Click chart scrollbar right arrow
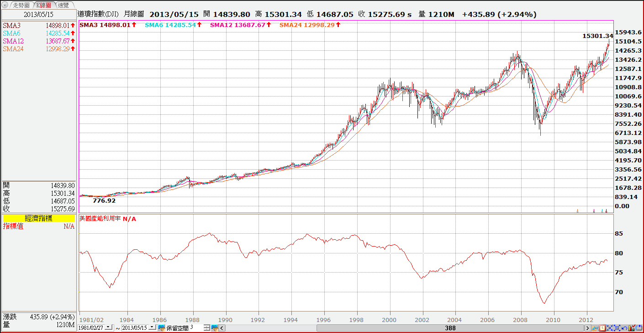This screenshot has width=644, height=333. click(588, 328)
